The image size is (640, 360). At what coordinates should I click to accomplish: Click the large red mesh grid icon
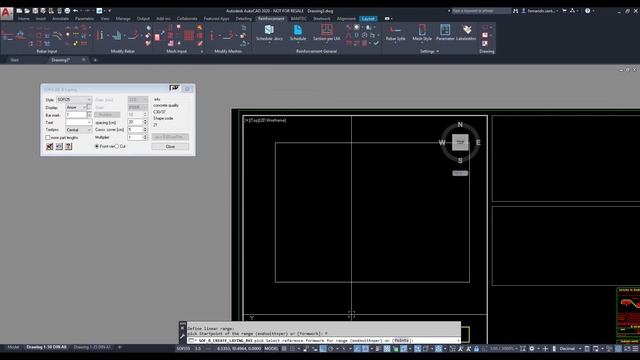[189, 36]
